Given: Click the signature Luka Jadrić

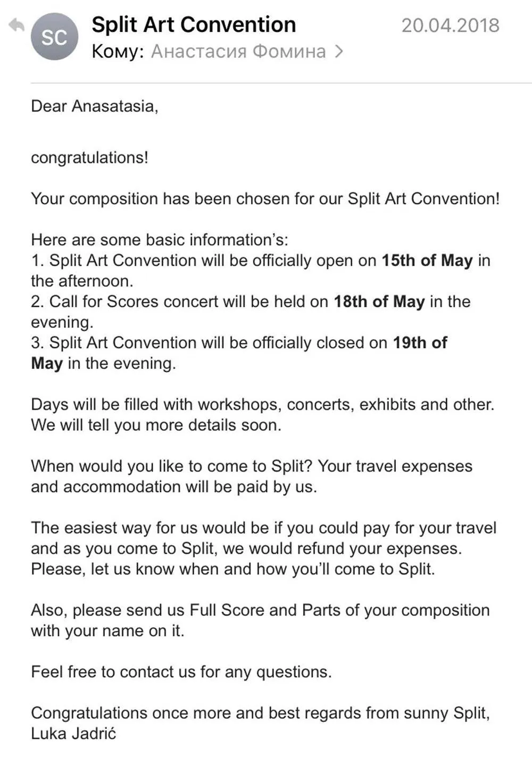Looking at the screenshot, I should pos(73,734).
